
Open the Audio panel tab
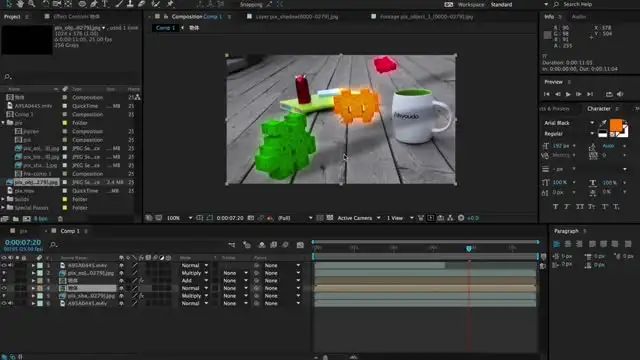click(x=579, y=17)
